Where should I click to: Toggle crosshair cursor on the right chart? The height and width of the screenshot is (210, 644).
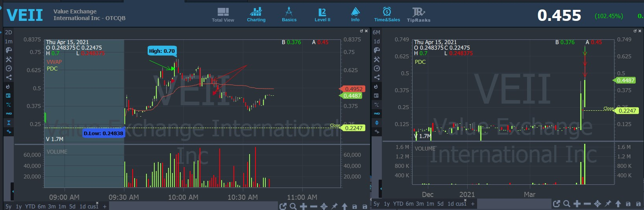[x=598, y=204]
